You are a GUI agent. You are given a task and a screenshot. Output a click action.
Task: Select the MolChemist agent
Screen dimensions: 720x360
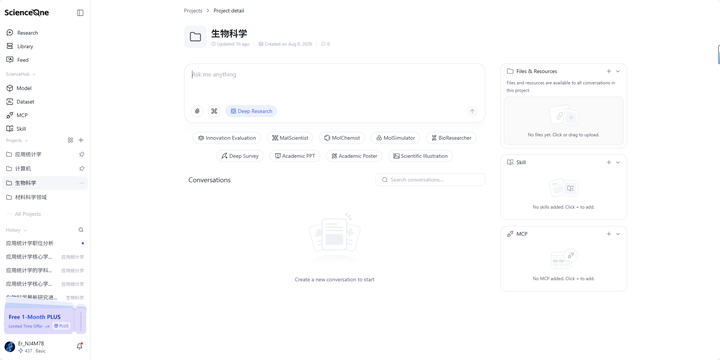click(x=342, y=138)
